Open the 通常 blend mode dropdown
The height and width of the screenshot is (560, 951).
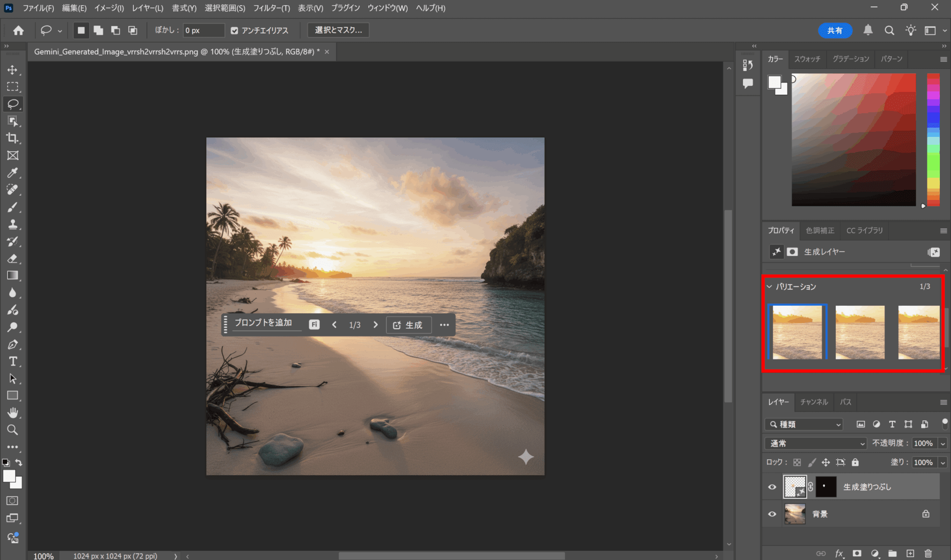click(816, 444)
